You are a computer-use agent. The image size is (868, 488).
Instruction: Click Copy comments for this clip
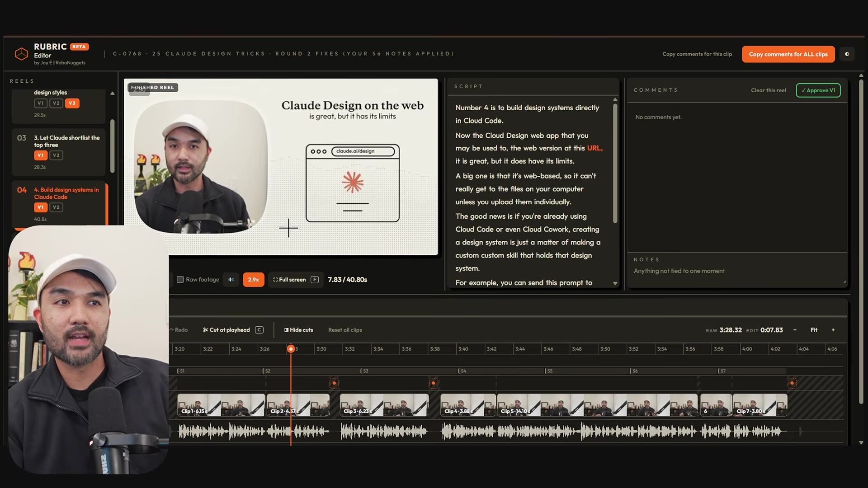(697, 54)
